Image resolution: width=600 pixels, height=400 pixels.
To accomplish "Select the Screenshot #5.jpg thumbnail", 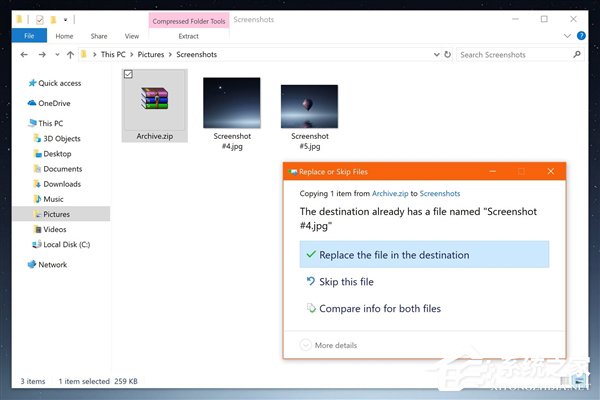I will coord(309,106).
